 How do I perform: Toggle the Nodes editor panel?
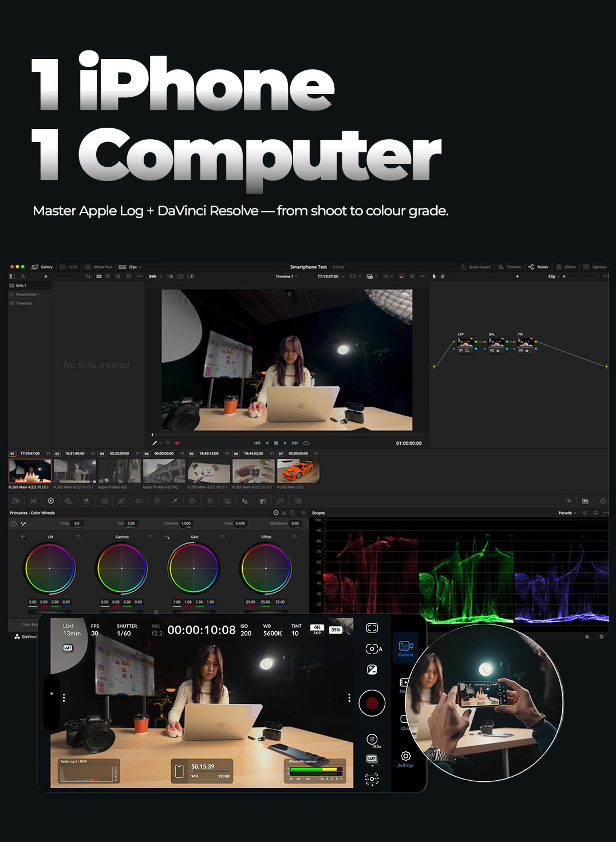click(x=538, y=267)
